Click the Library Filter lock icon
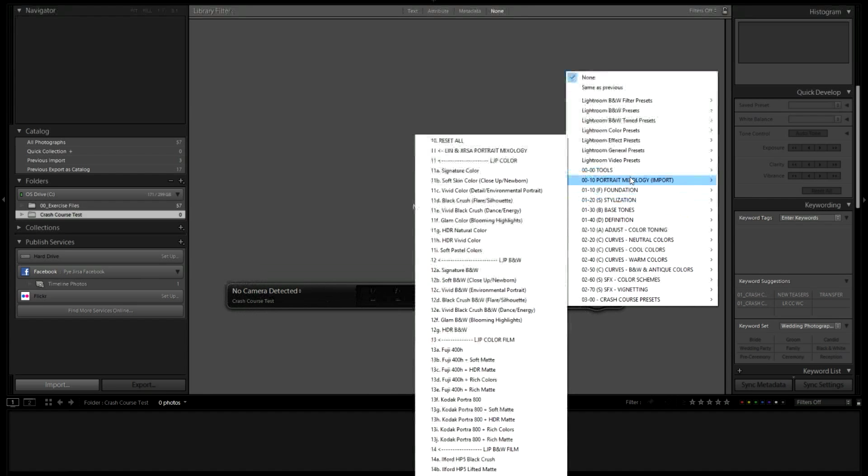The image size is (868, 476). pos(725,11)
